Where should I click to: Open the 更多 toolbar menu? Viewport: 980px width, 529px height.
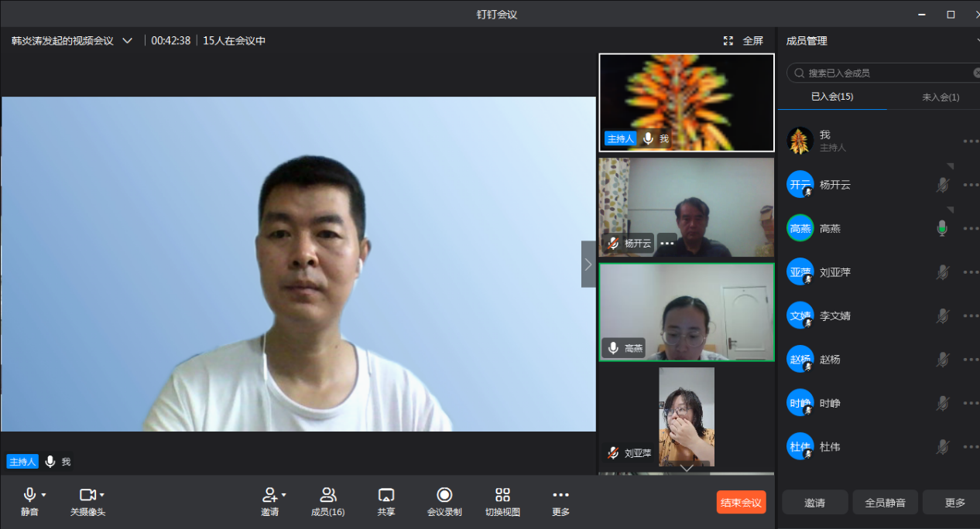point(560,495)
